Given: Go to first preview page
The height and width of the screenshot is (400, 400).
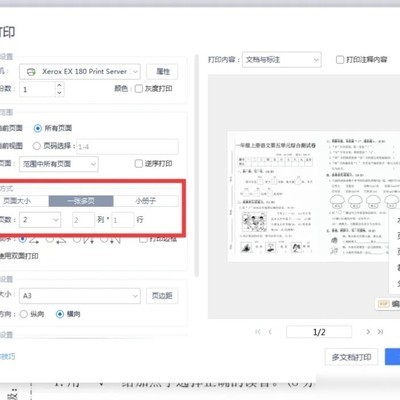Looking at the screenshot, I should [258, 332].
